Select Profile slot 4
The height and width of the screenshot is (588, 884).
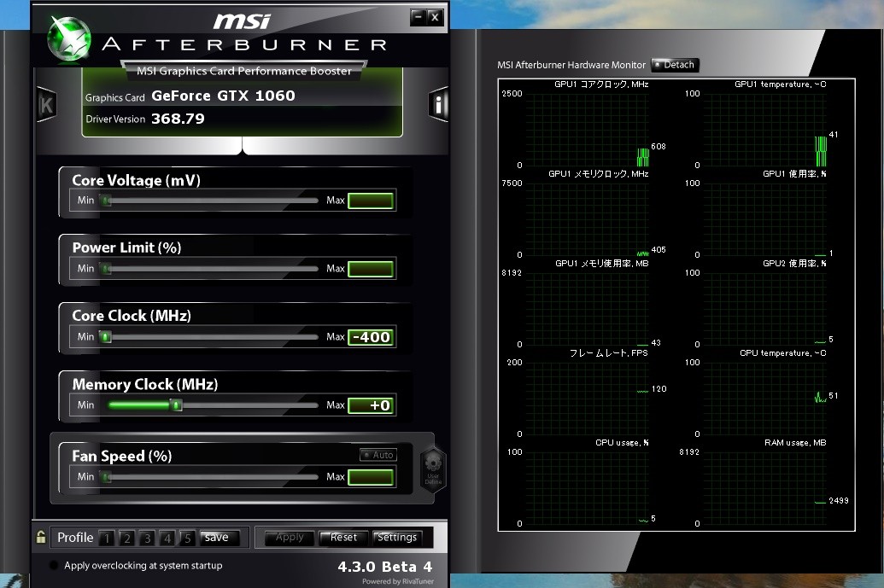(x=167, y=539)
